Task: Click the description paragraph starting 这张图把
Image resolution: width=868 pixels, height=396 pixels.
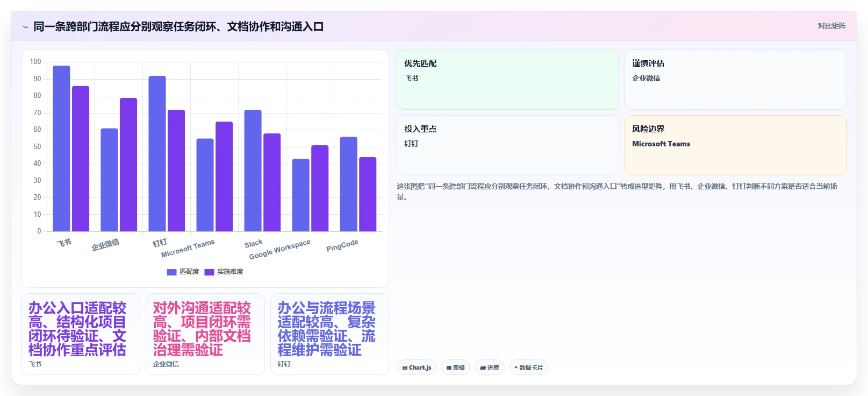Action: pos(617,192)
